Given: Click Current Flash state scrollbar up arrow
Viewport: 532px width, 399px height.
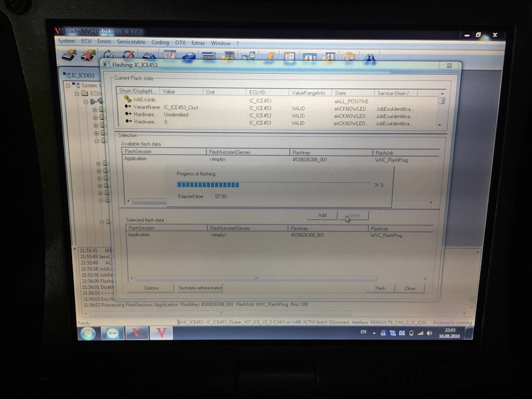Looking at the screenshot, I should tap(442, 93).
